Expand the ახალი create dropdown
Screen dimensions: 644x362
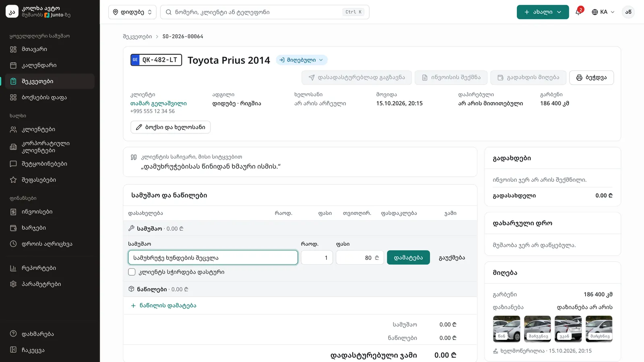(543, 12)
